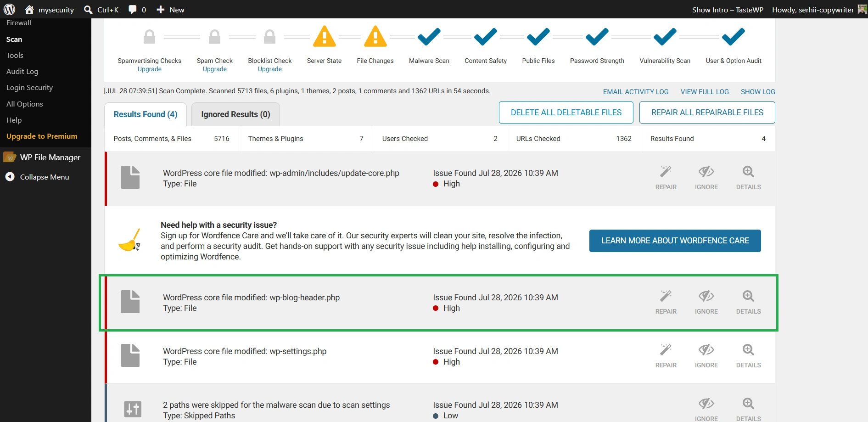Click the Themes & Plugins stat

point(306,139)
